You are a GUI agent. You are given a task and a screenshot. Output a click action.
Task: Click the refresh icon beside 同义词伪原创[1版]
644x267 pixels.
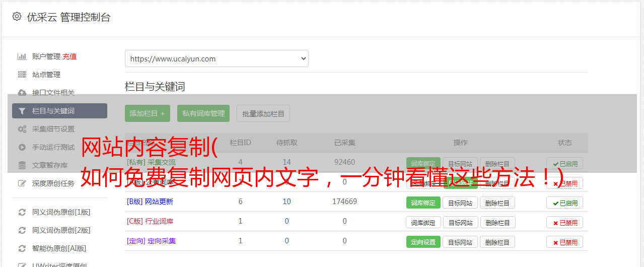pos(22,212)
